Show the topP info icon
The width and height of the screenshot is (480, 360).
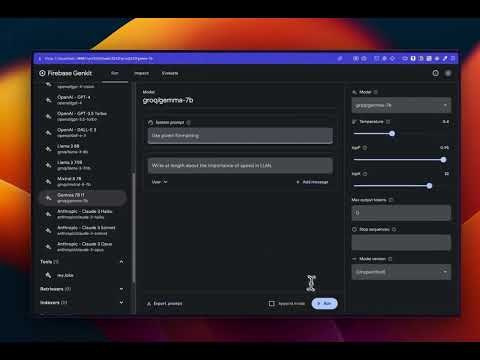(365, 148)
